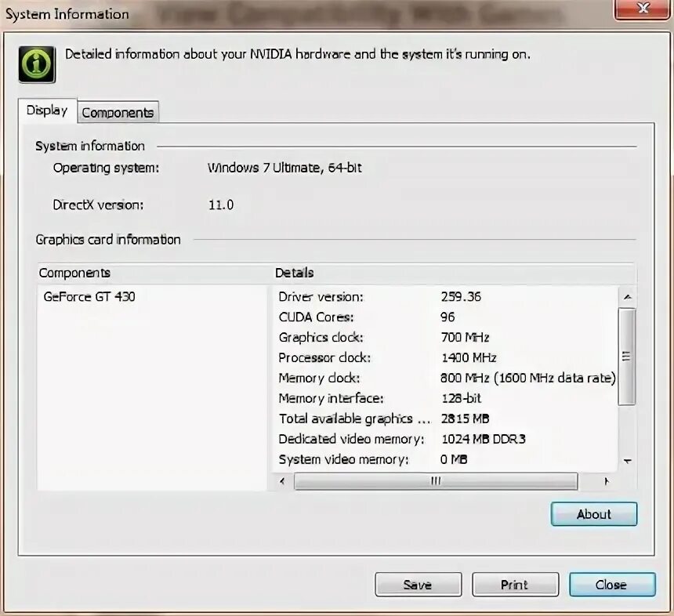Screen dimensions: 674x616
Task: Click the vertical scrollbar down arrow
Action: point(627,461)
